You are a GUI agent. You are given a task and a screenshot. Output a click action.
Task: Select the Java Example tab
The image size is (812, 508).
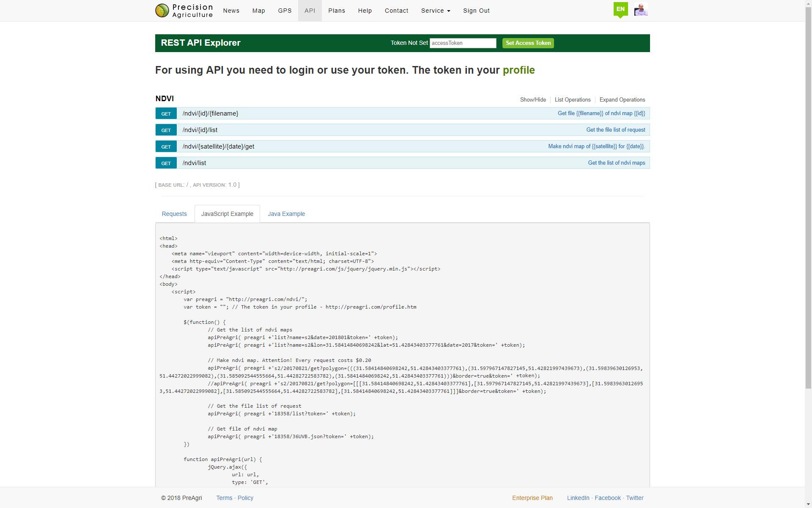tap(286, 213)
